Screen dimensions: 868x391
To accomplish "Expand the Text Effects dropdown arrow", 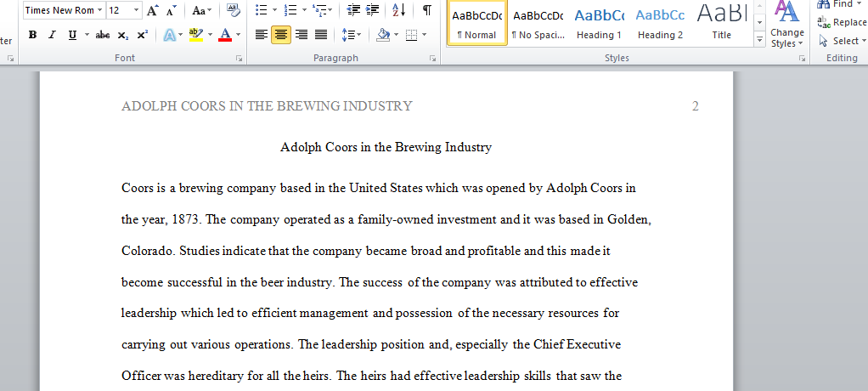I will point(180,35).
